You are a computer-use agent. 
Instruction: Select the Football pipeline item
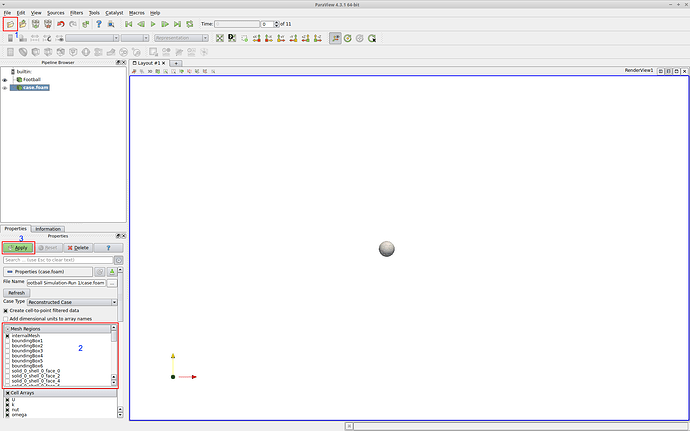pyautogui.click(x=32, y=80)
